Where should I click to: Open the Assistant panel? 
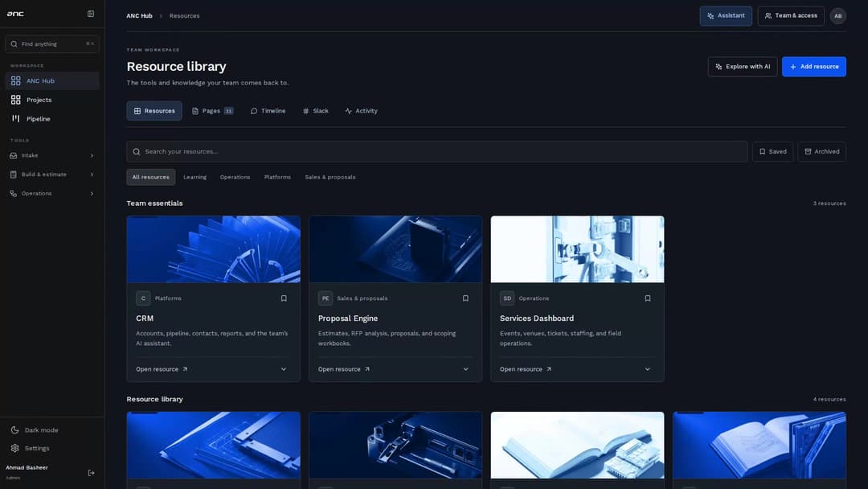[725, 16]
